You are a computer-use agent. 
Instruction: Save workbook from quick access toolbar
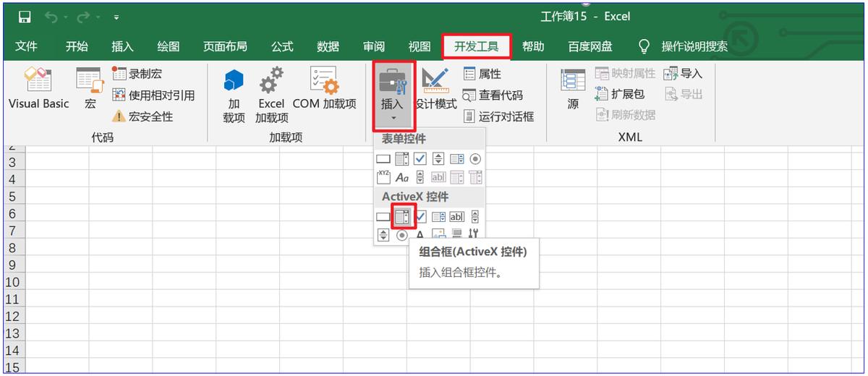coord(25,16)
